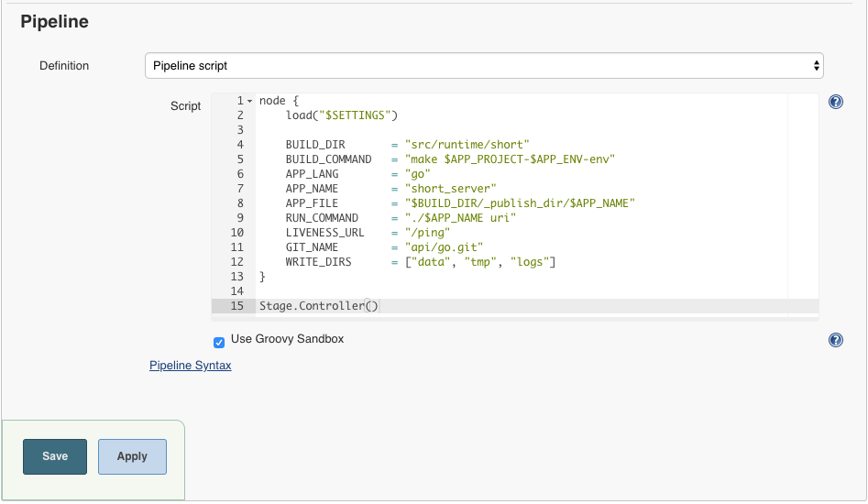This screenshot has height=504, width=868.
Task: Open the Definition dropdown
Action: 484,66
